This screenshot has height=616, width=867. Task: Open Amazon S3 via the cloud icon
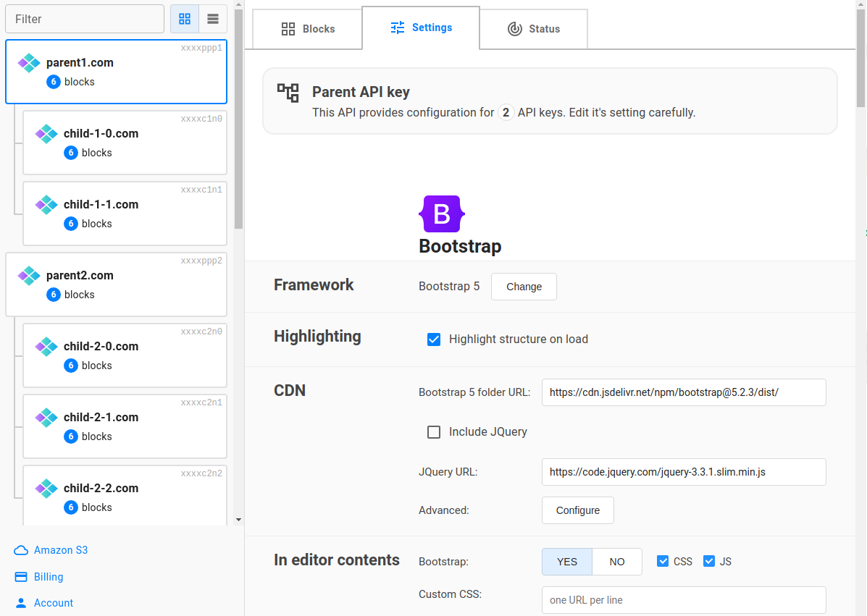21,550
